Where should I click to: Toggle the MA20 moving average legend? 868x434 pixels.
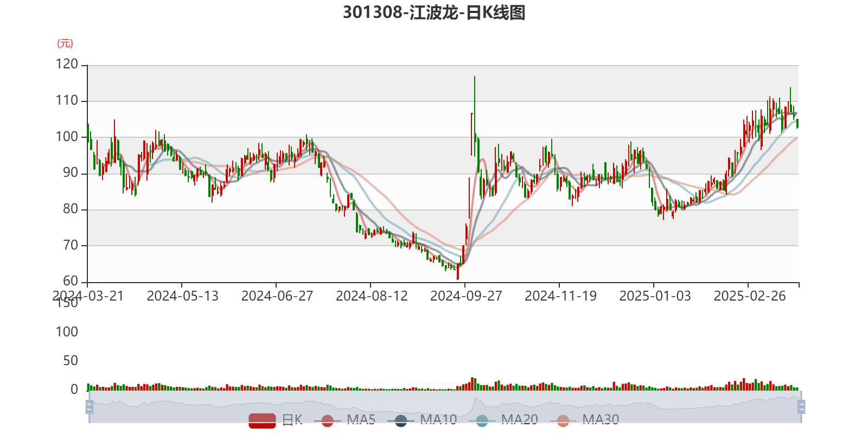tap(503, 420)
